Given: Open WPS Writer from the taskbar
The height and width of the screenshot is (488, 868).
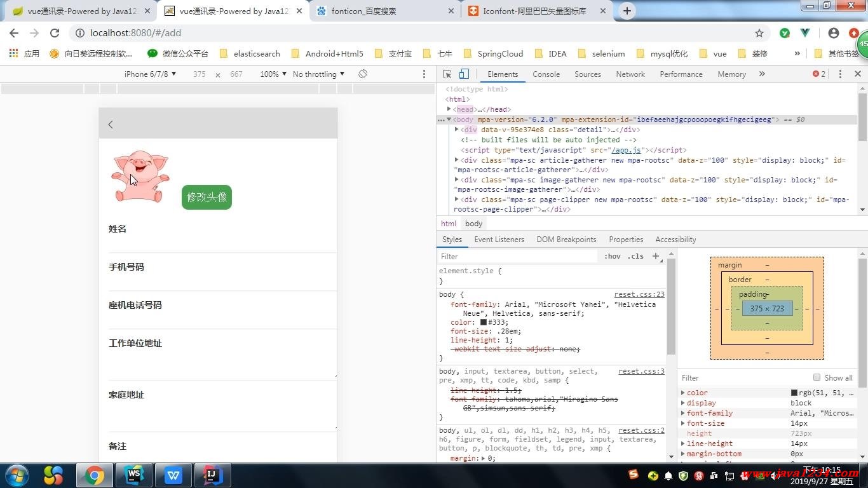Looking at the screenshot, I should tap(173, 475).
